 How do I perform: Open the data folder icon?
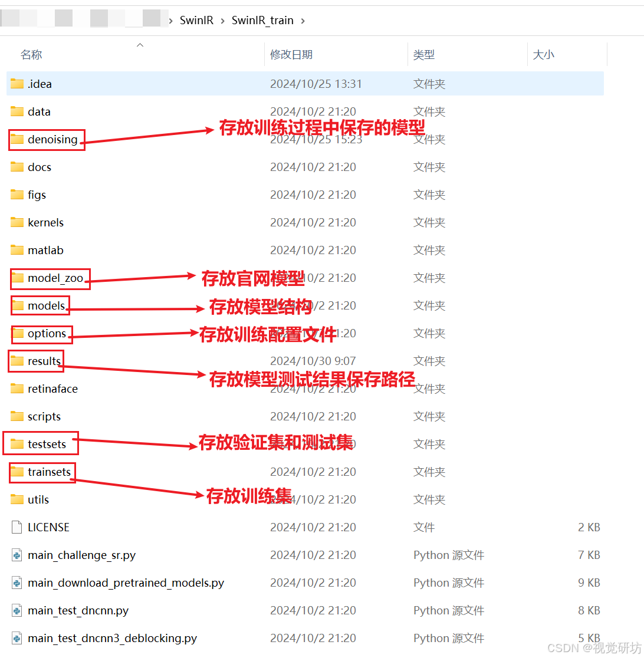point(17,111)
